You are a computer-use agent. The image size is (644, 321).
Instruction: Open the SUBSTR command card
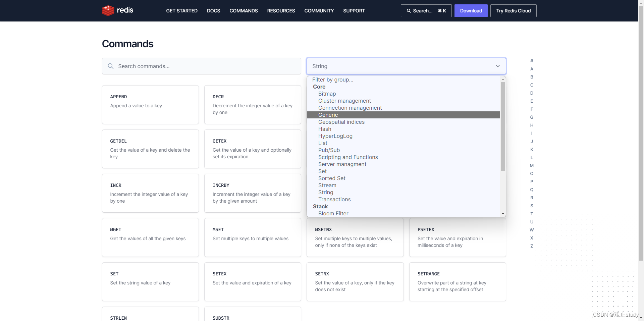coord(253,314)
